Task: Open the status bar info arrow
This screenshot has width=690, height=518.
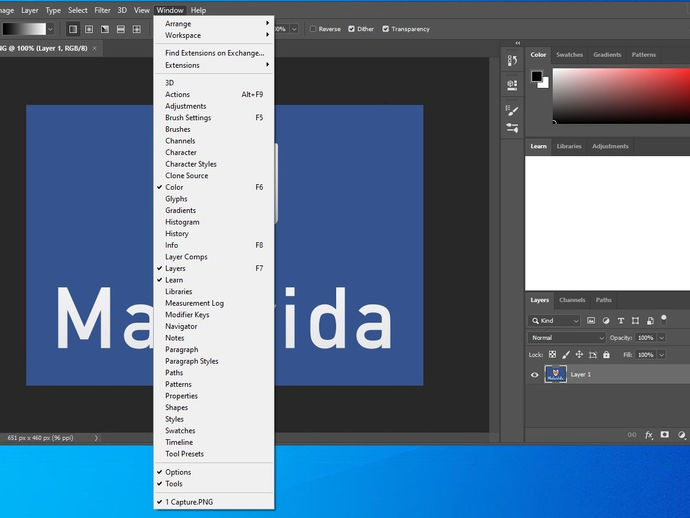Action: 96,437
